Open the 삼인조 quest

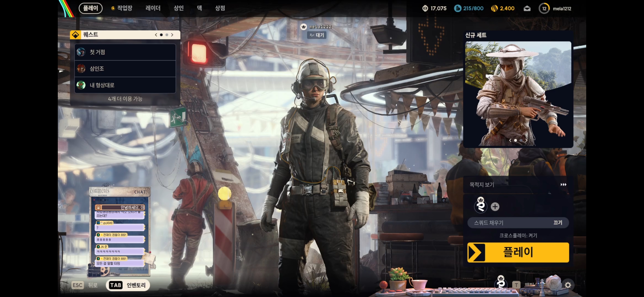coord(125,68)
